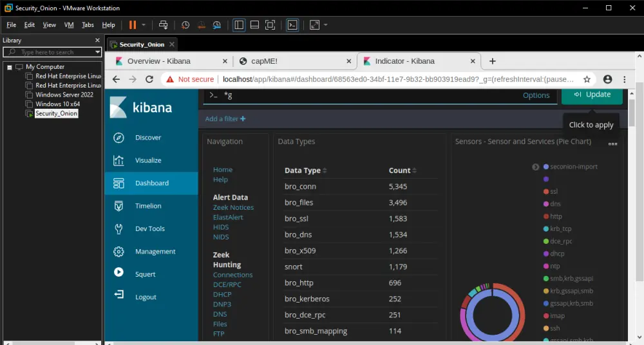The image size is (644, 345).
Task: Click the Kibana logo
Action: coord(141,107)
